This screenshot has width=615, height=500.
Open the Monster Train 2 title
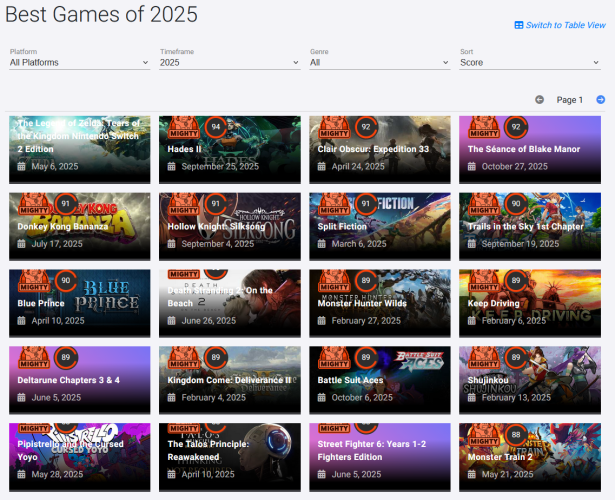500,457
